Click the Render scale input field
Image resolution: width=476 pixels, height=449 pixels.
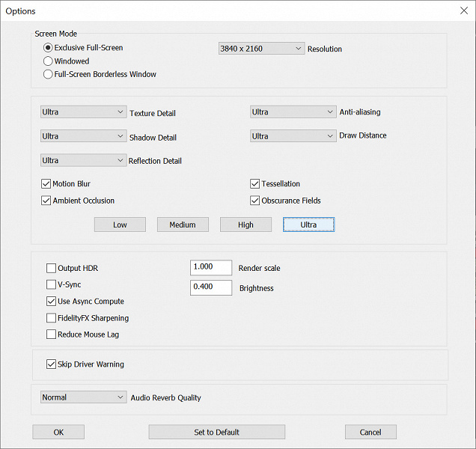[x=211, y=267]
